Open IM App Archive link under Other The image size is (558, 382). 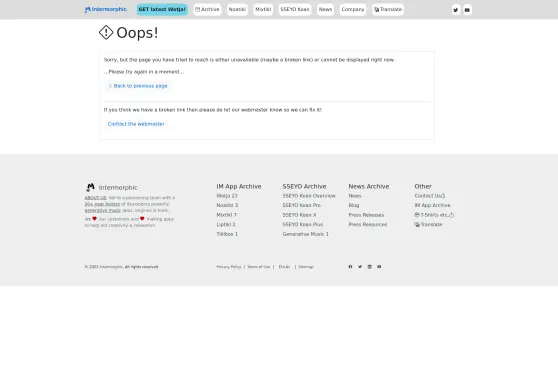point(432,205)
